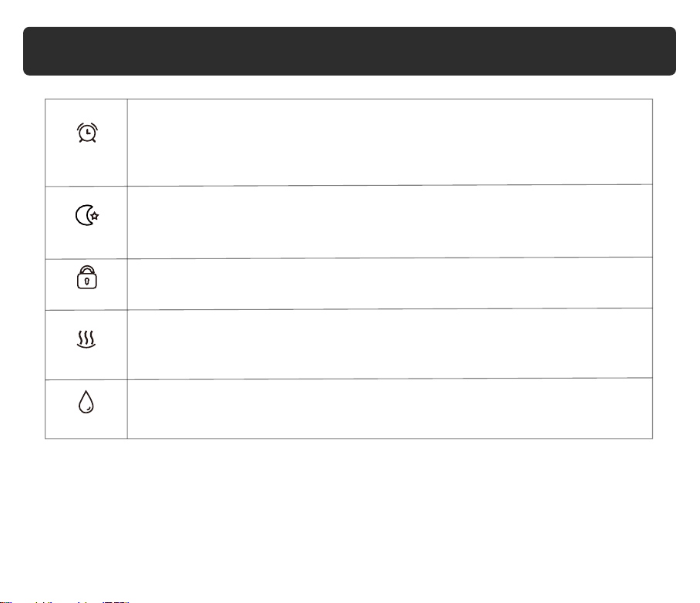
Task: Tap the padlock child lock icon
Action: click(x=86, y=278)
